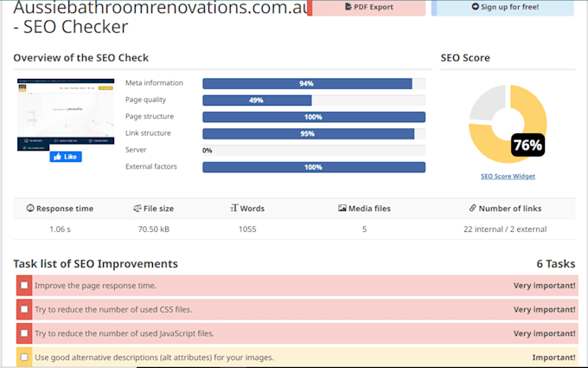Click the External factors 100% progress bar

tap(314, 167)
